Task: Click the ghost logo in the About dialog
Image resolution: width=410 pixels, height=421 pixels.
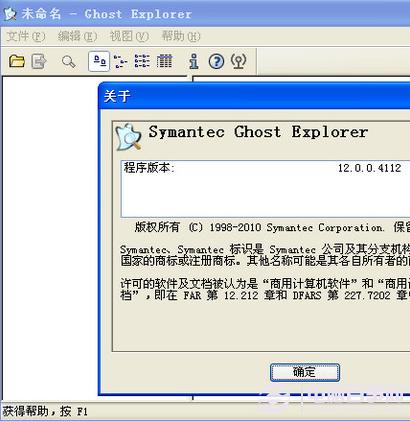Action: 128,136
